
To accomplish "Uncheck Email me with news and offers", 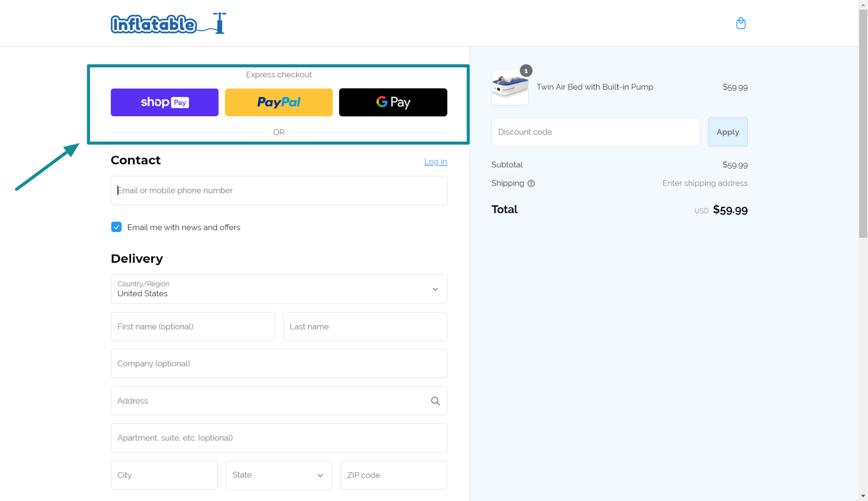I will coord(116,227).
